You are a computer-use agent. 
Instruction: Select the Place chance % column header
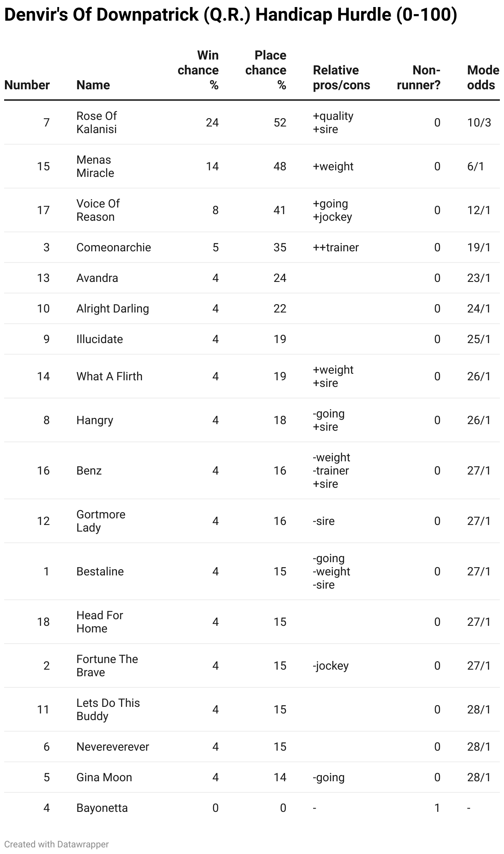(x=266, y=70)
